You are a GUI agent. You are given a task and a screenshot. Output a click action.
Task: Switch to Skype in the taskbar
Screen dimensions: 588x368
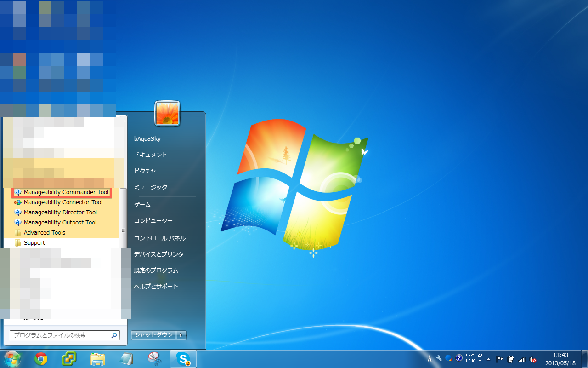[x=183, y=359]
